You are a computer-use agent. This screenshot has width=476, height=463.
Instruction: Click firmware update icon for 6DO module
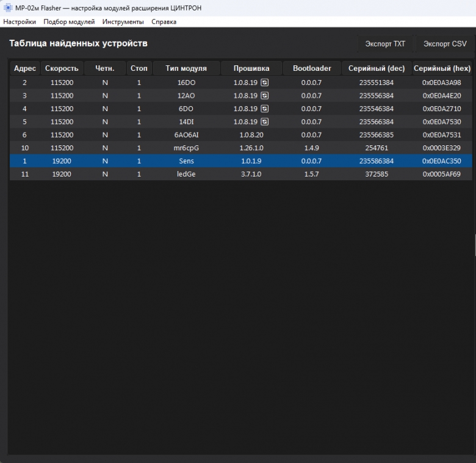click(264, 109)
